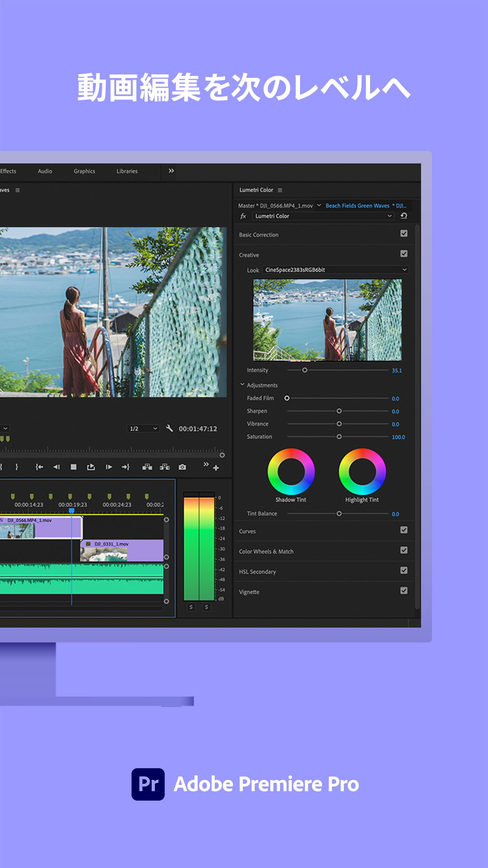Click the fx badge on DJI_0331_1.mov clip
Image resolution: width=488 pixels, height=868 pixels.
(88, 544)
